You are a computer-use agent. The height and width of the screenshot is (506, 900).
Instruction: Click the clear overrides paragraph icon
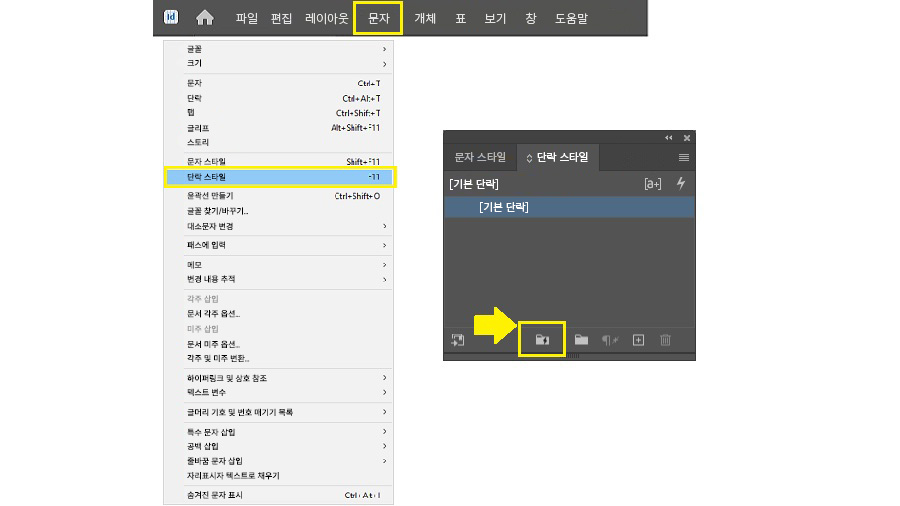tap(610, 340)
